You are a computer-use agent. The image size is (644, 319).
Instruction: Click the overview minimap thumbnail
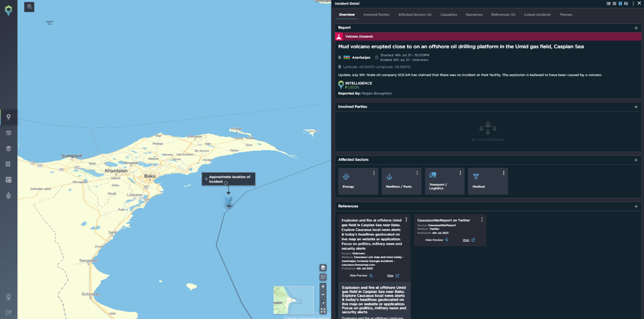pyautogui.click(x=293, y=300)
